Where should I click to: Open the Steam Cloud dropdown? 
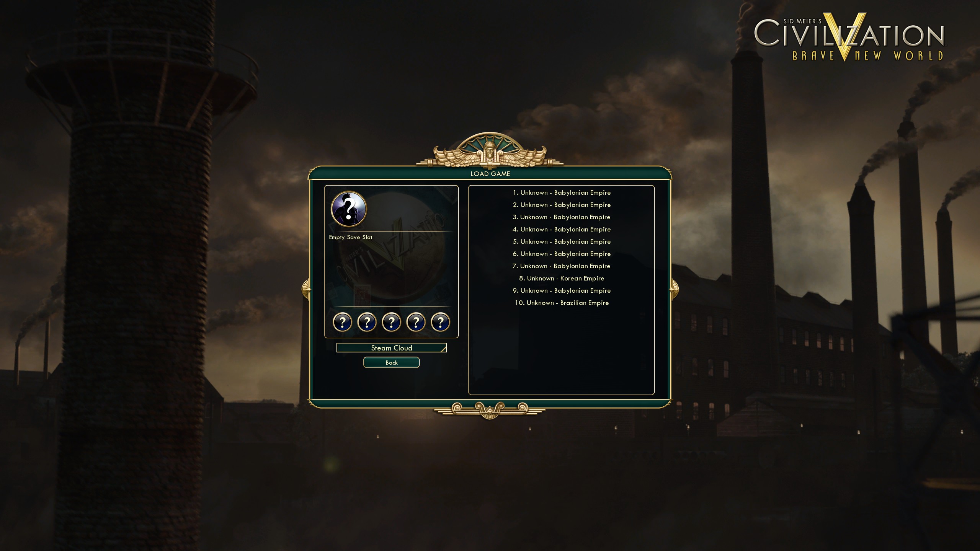[x=391, y=348]
